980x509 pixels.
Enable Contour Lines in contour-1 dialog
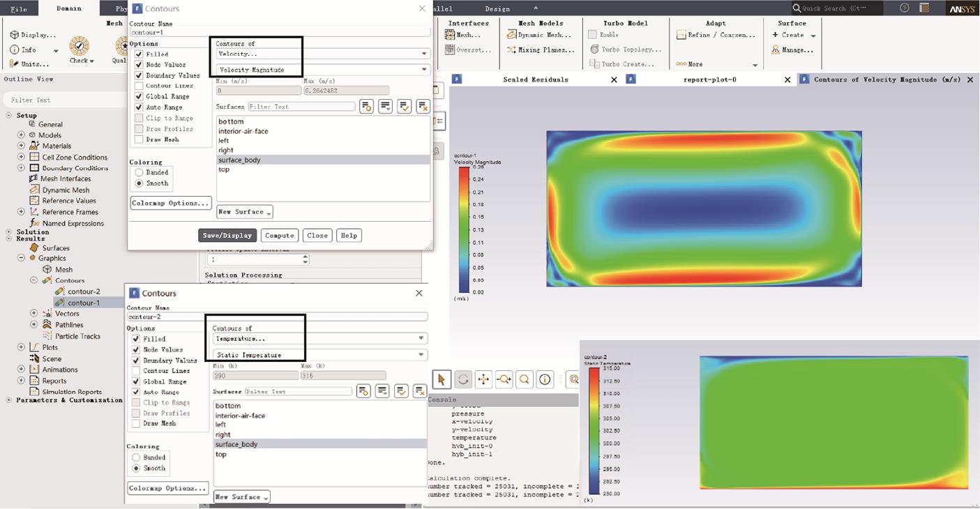click(139, 86)
